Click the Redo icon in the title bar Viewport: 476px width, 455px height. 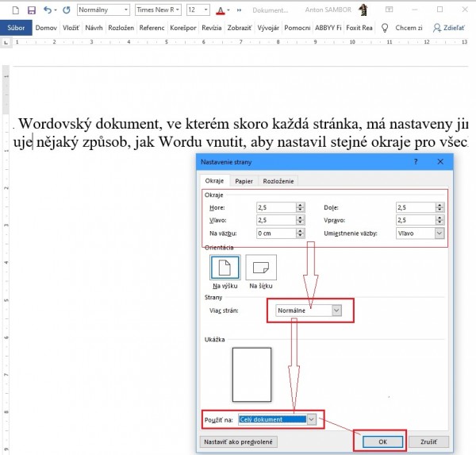tap(66, 10)
